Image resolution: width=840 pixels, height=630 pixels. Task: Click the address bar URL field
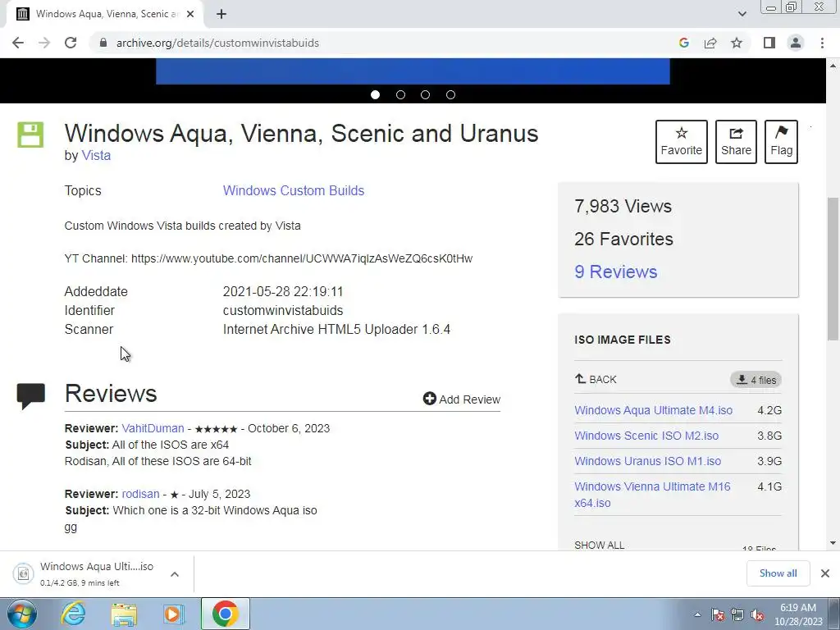coord(386,43)
